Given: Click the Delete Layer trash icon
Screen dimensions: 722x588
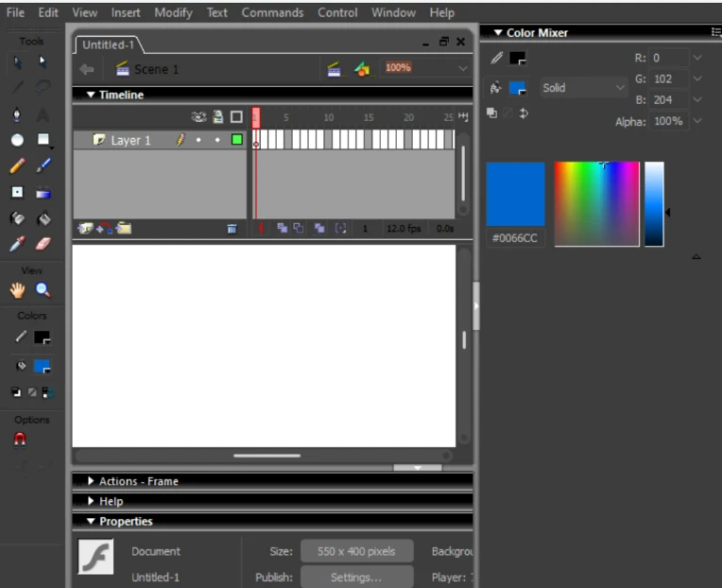Looking at the screenshot, I should [x=232, y=228].
